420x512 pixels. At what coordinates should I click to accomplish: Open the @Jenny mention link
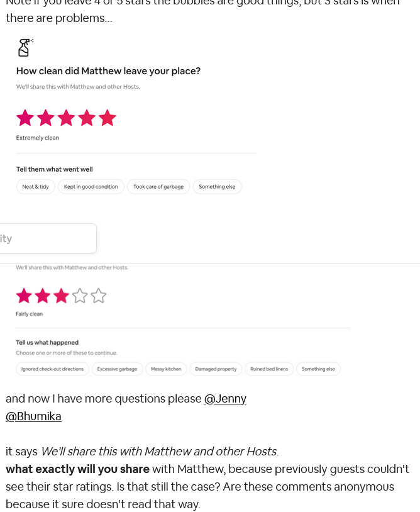coord(225,399)
